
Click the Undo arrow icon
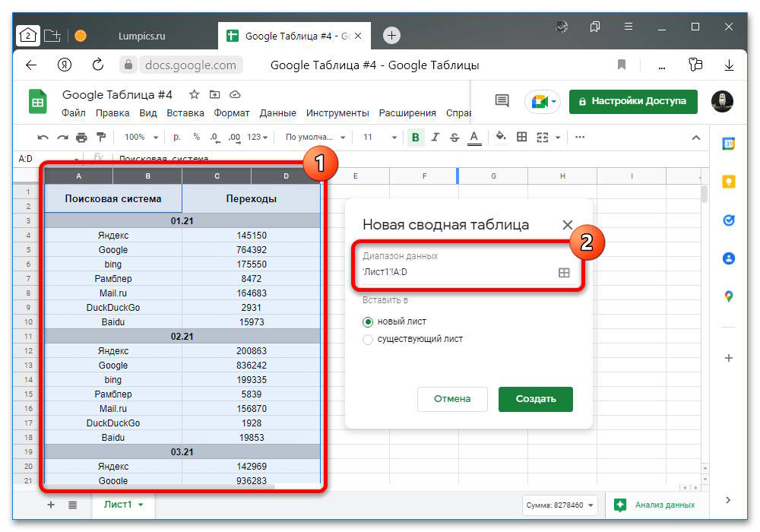tap(43, 138)
